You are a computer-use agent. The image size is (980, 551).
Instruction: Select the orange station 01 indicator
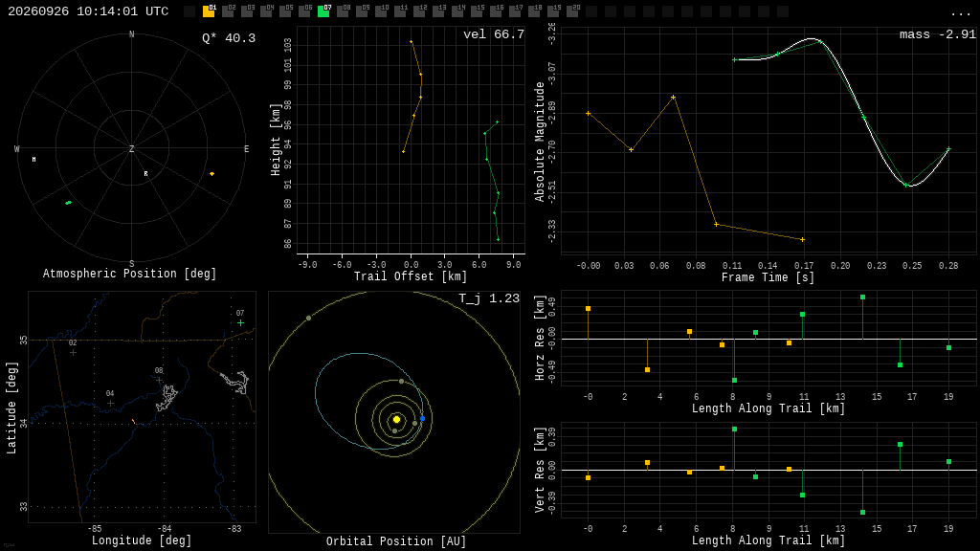[x=209, y=11]
